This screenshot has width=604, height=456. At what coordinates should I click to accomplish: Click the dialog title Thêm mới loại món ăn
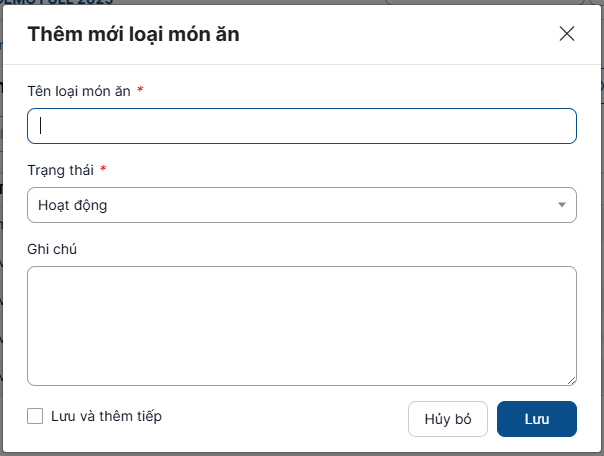[x=133, y=35]
